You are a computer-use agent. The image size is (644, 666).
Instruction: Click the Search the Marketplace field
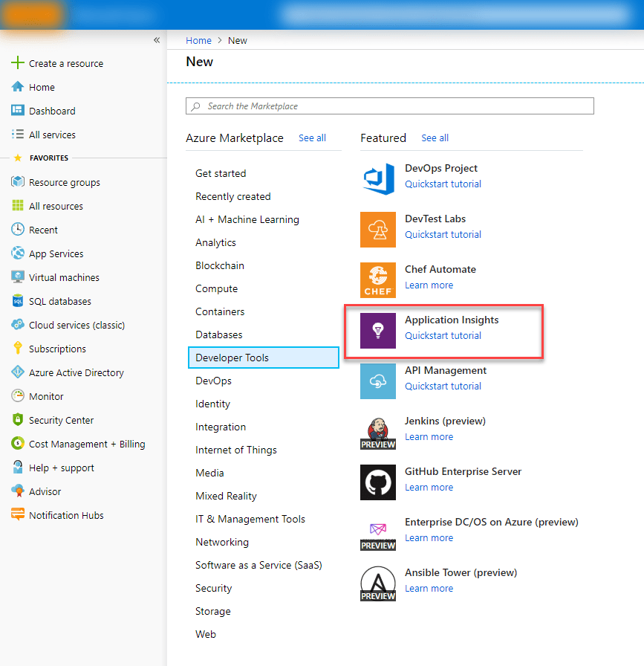390,106
